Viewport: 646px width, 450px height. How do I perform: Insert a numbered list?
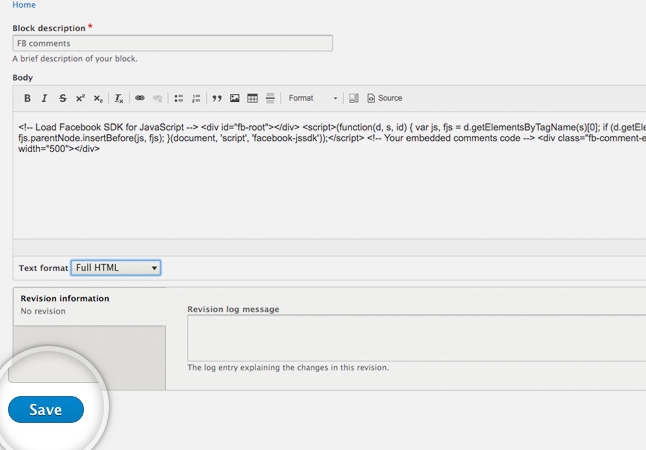196,98
